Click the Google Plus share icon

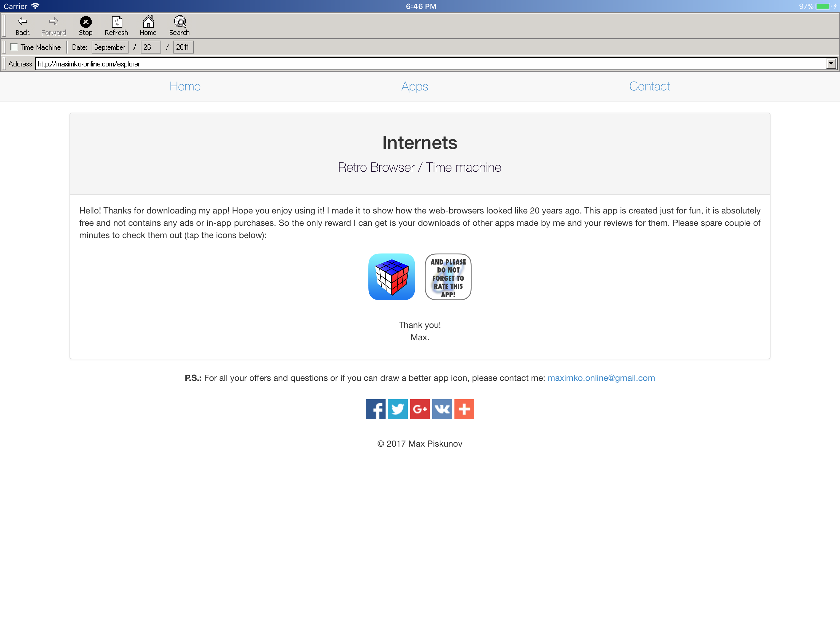coord(420,409)
